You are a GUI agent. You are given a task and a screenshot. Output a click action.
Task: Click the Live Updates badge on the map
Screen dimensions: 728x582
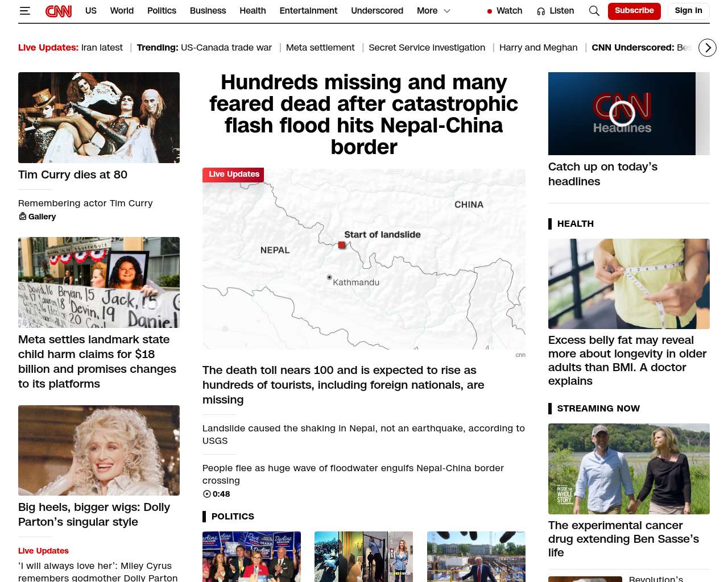pyautogui.click(x=233, y=174)
